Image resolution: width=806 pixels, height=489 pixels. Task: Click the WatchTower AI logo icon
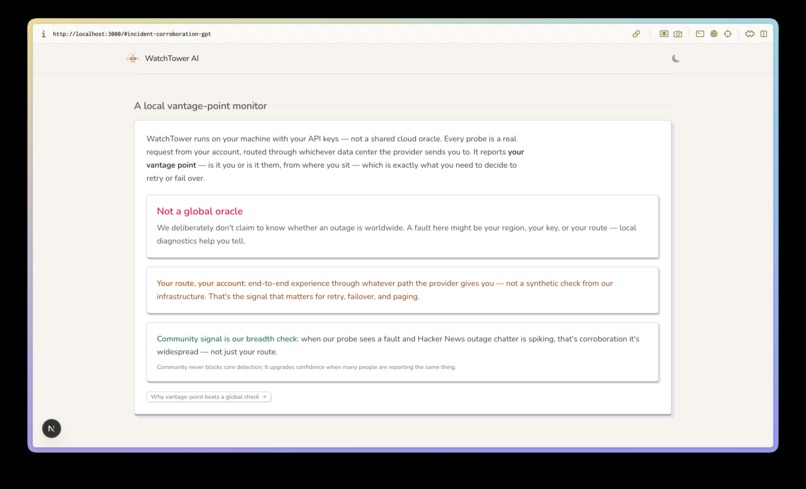133,59
